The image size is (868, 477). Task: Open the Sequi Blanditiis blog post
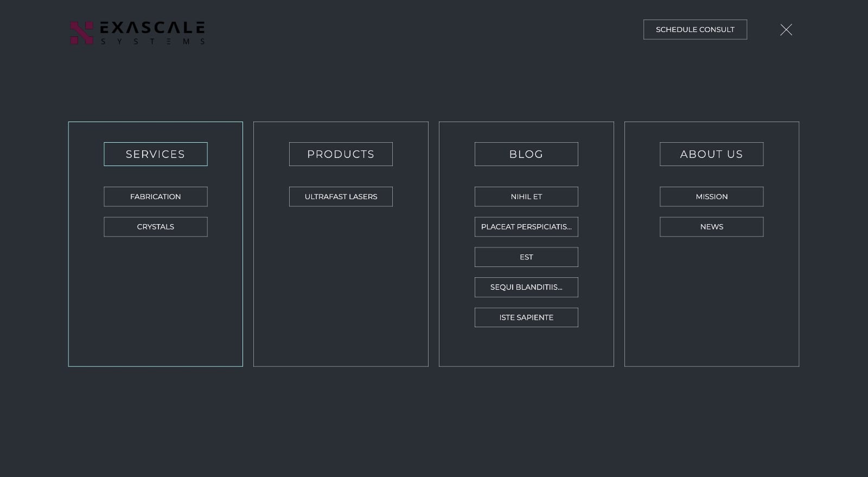pyautogui.click(x=526, y=287)
